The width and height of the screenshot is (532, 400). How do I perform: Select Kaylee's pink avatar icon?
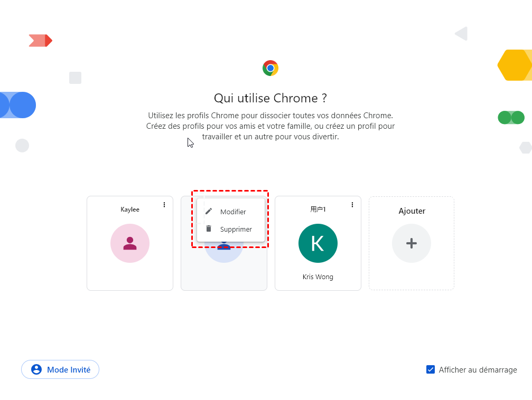pyautogui.click(x=130, y=243)
